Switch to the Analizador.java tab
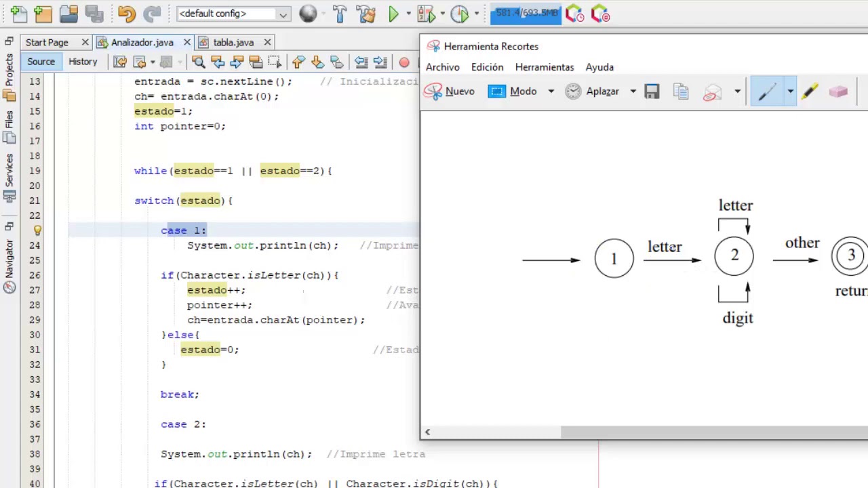Screen dimensions: 868x488 142,42
